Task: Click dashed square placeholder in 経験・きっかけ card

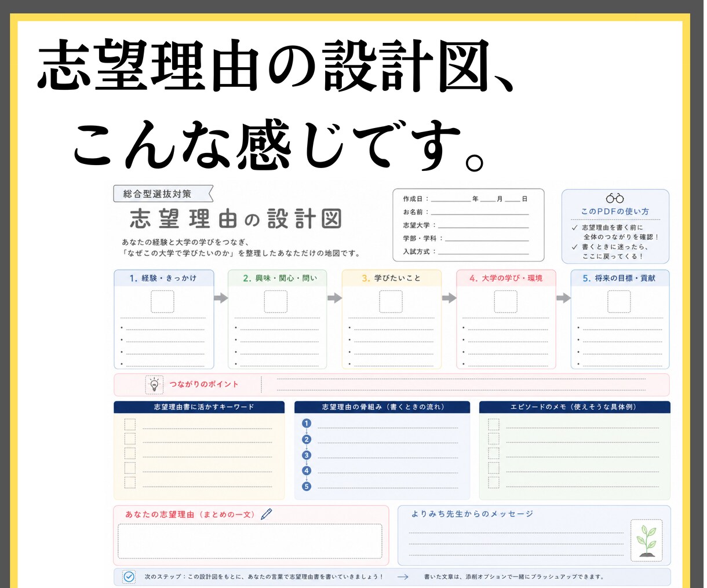Action: (x=162, y=302)
